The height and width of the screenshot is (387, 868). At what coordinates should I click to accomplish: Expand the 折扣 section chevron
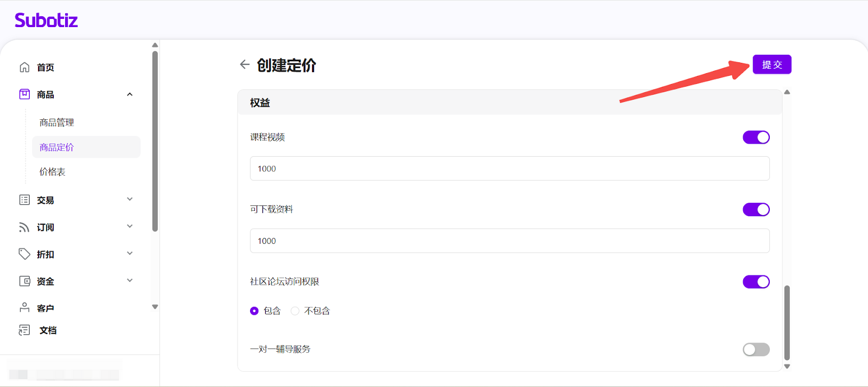point(130,254)
